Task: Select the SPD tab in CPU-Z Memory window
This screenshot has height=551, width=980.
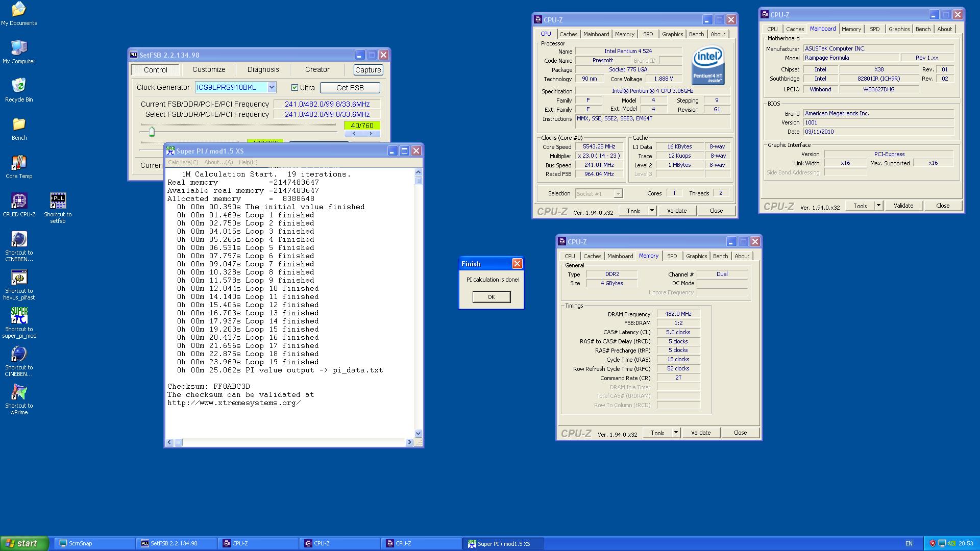Action: tap(672, 256)
